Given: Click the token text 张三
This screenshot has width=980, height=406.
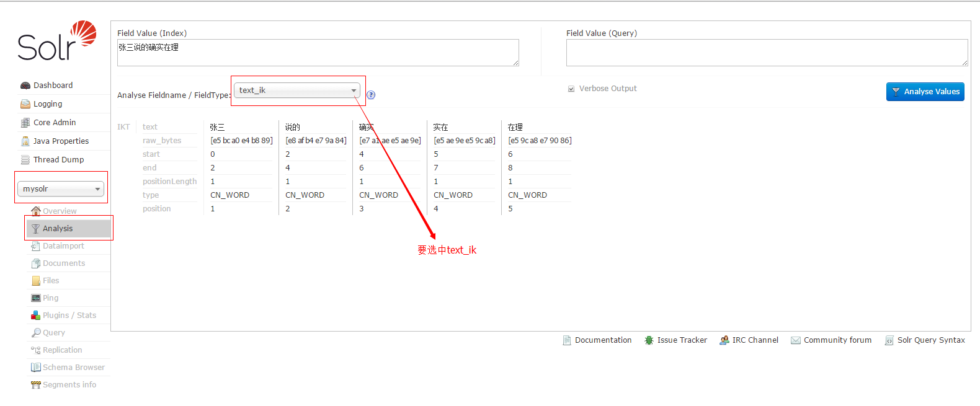Looking at the screenshot, I should click(217, 127).
